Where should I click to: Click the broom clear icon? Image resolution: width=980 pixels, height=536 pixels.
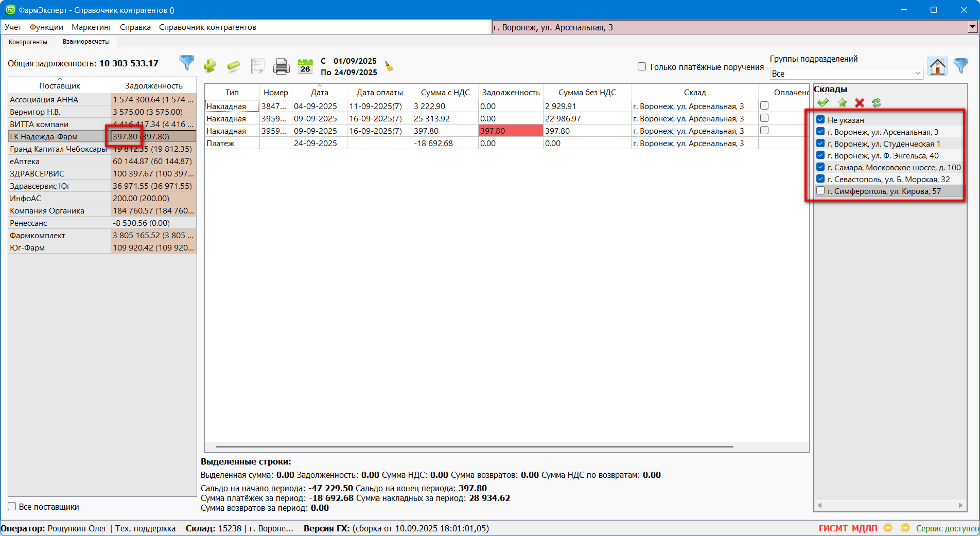389,66
